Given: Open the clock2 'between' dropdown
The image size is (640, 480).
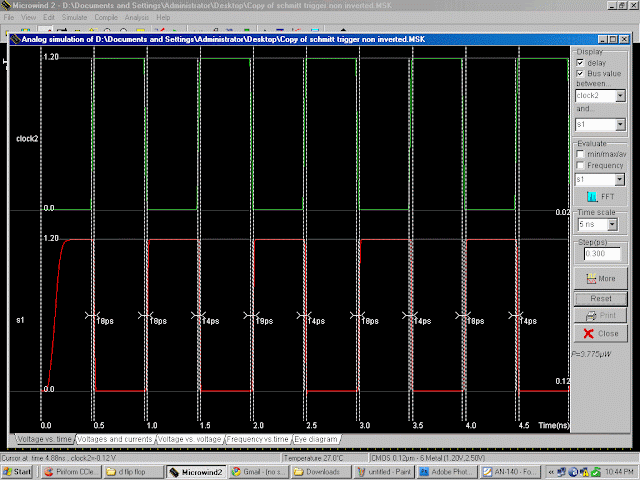Looking at the screenshot, I should (620, 96).
